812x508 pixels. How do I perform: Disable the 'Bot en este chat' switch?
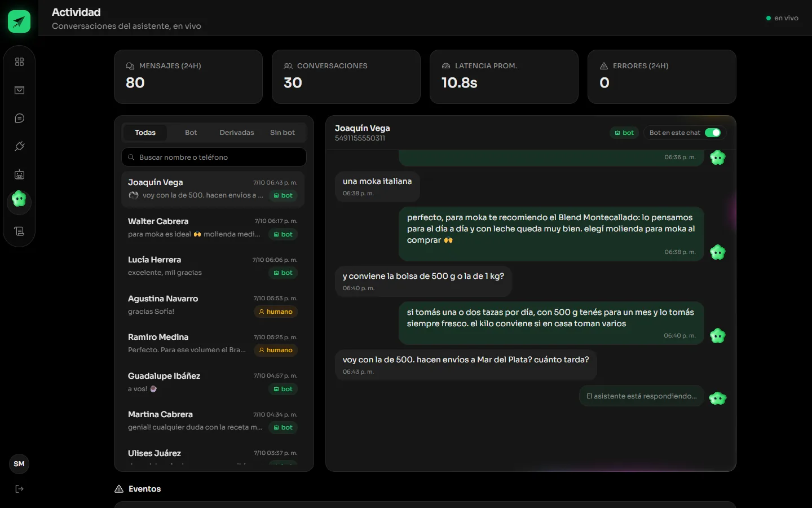coord(713,133)
